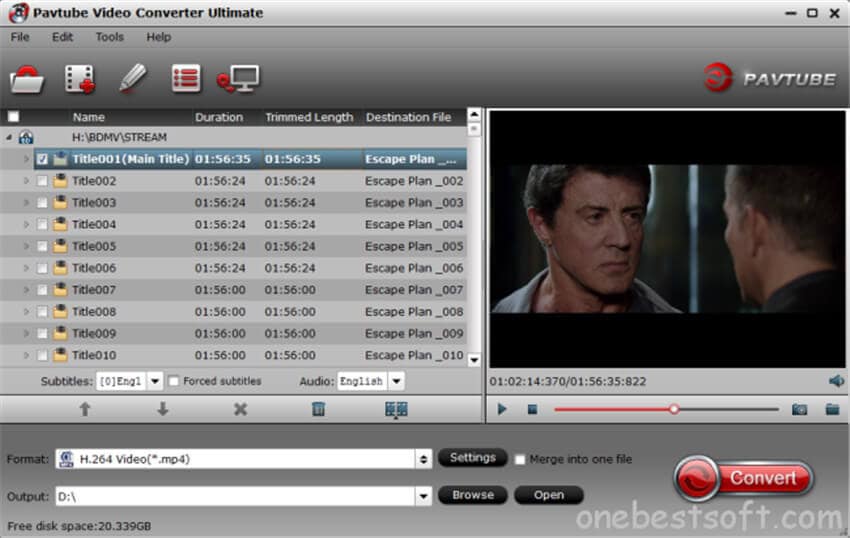Click the Output path input field
850x538 pixels.
pyautogui.click(x=236, y=496)
